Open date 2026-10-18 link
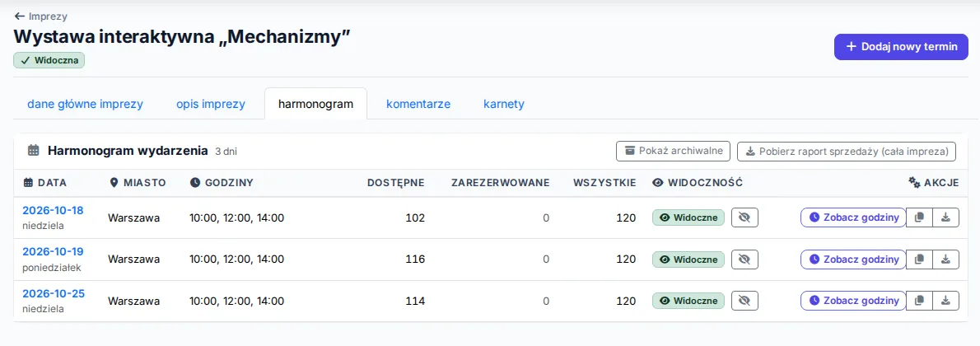980x346 pixels. point(54,210)
